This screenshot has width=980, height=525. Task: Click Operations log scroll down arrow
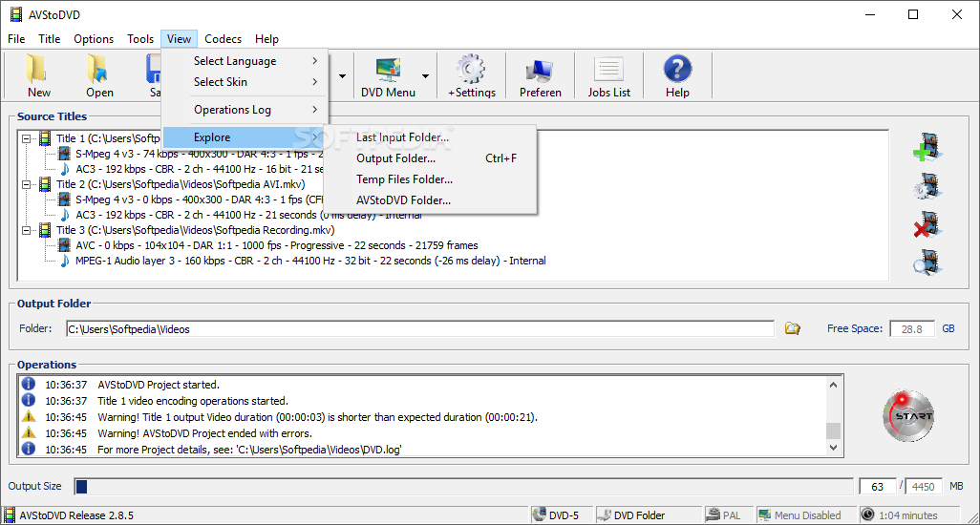pos(833,448)
